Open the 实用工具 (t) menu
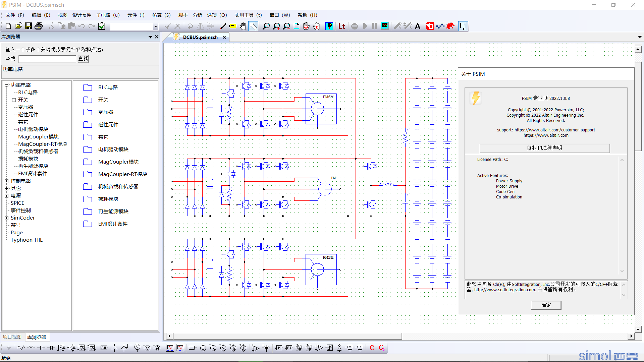Screen dimensions: 644x362 (248, 15)
